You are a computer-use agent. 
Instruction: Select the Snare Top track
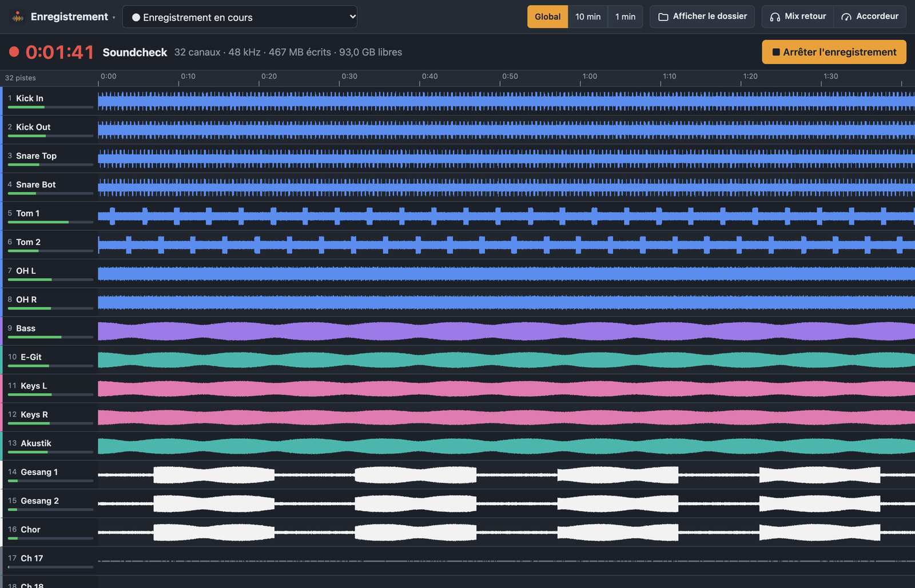point(50,158)
